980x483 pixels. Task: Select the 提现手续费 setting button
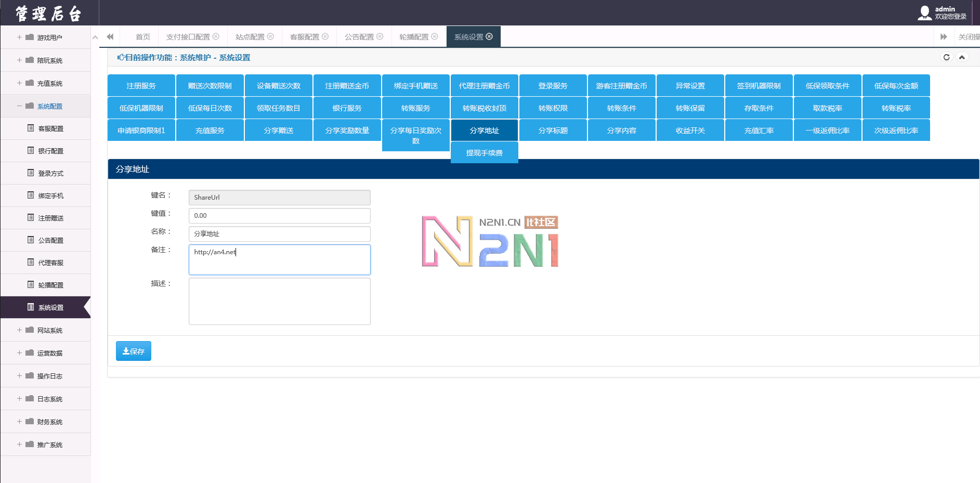tap(484, 153)
